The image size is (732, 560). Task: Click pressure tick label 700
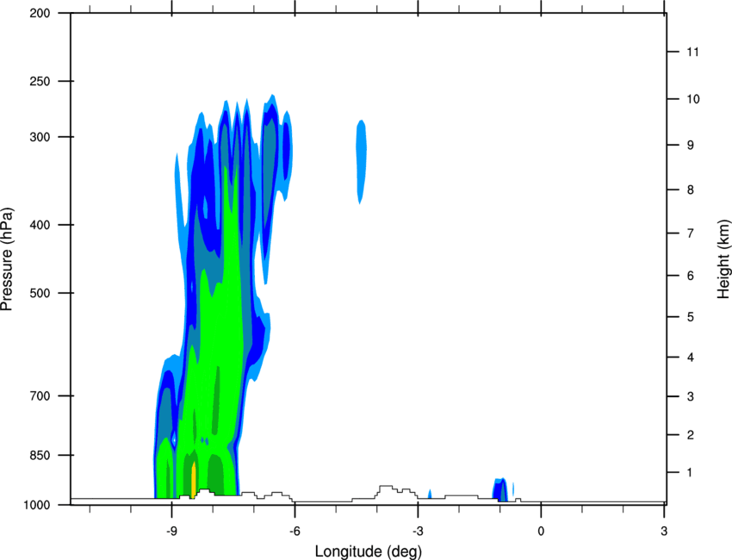40,395
